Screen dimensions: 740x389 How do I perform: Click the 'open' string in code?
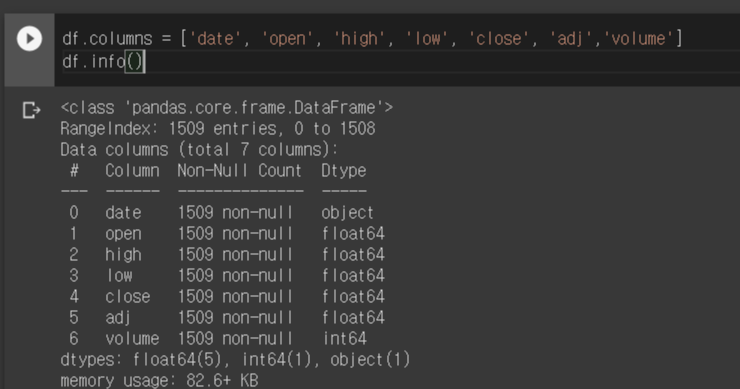287,38
